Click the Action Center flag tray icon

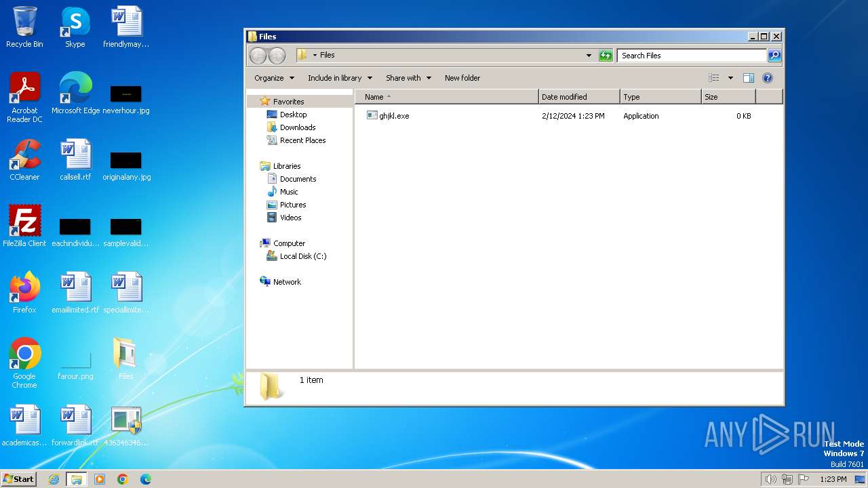(804, 479)
